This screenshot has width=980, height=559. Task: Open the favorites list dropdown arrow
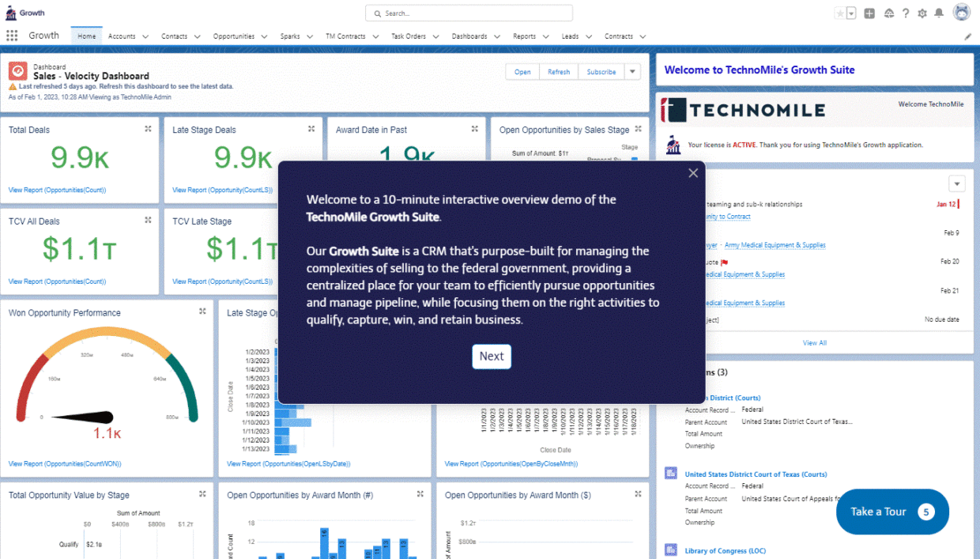851,13
